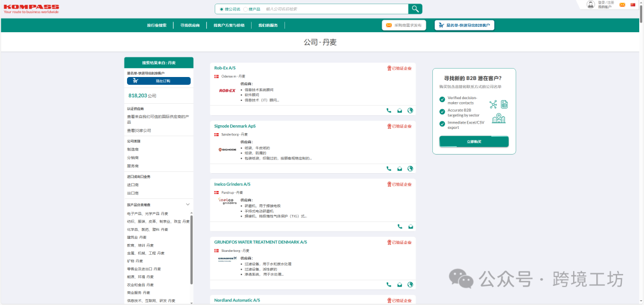Click the magnifier search button
Screen dimensions: 644x305
[415, 9]
